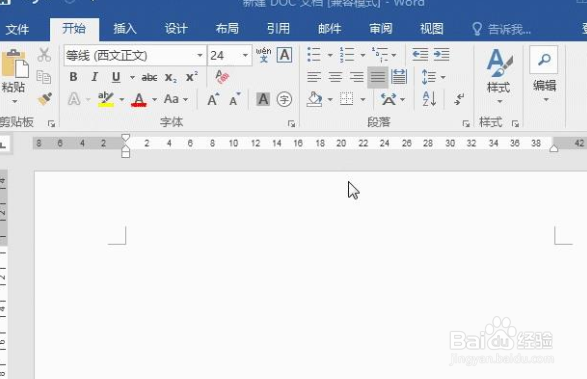Click the Distributed alignment icon
Viewport: 587px width, 379px height.
[399, 77]
